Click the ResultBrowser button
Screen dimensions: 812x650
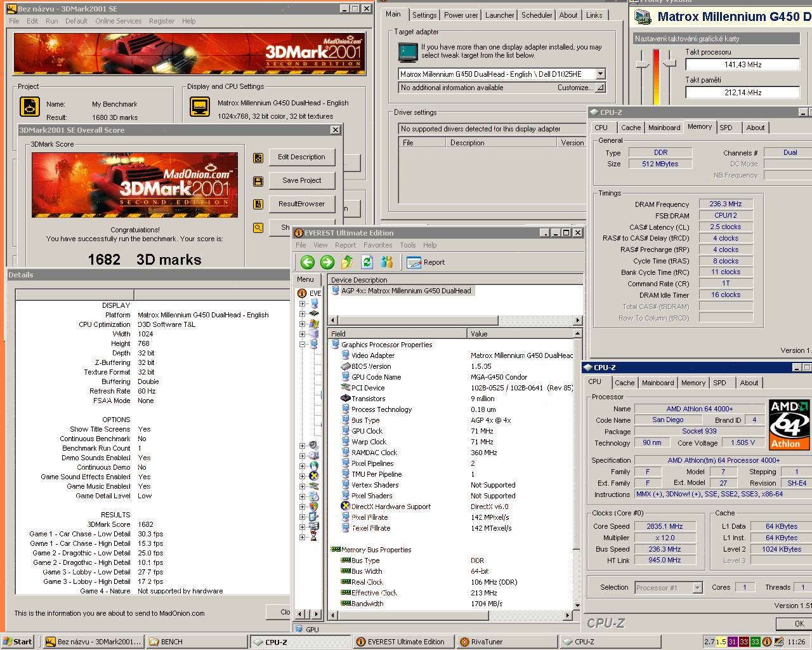coord(301,204)
